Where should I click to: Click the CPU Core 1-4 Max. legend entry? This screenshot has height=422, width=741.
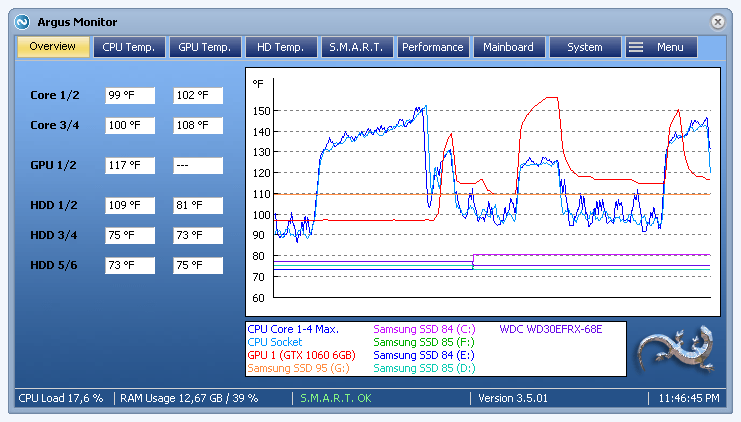click(293, 329)
